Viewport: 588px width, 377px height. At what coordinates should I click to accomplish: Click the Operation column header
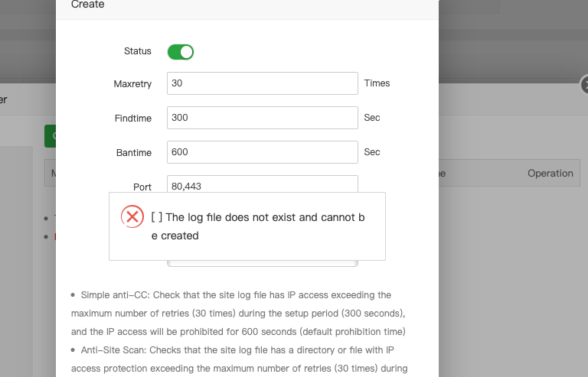click(550, 174)
